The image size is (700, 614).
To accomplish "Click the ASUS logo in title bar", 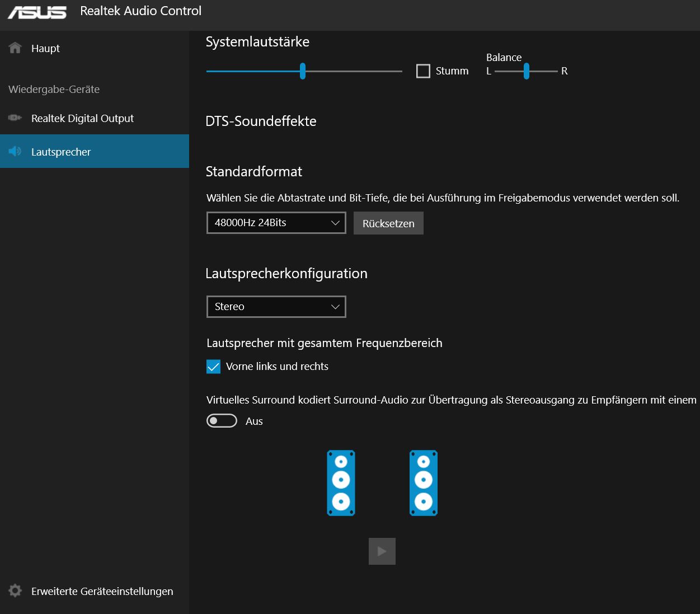I will [x=37, y=12].
